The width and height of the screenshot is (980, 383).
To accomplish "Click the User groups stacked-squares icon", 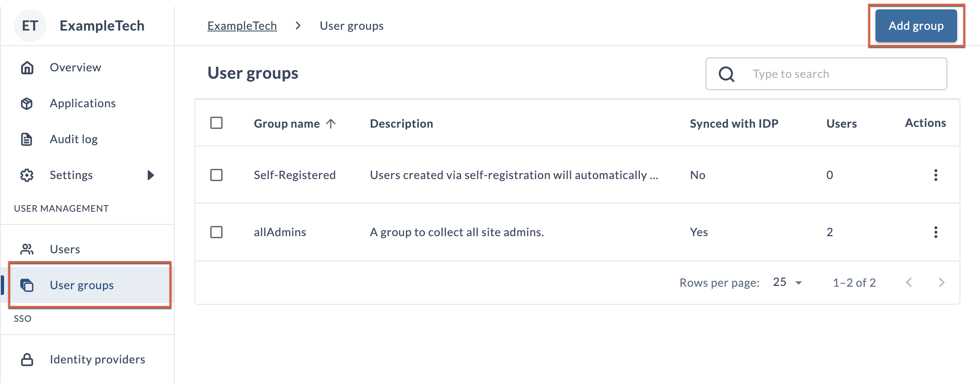I will pos(27,285).
